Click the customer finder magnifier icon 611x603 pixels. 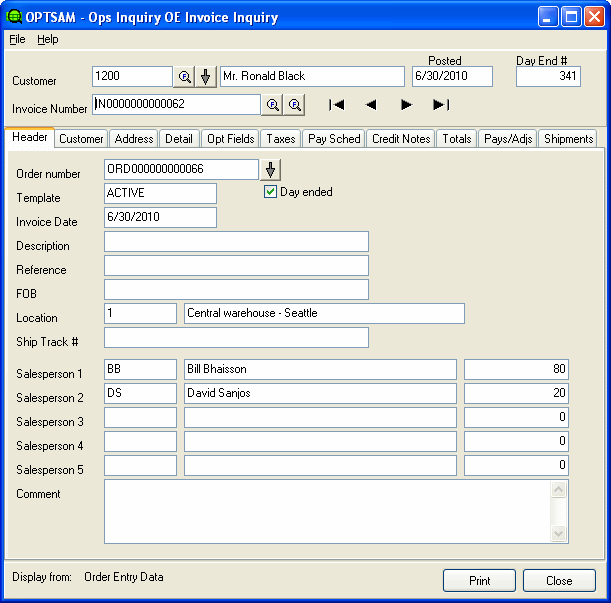click(185, 77)
